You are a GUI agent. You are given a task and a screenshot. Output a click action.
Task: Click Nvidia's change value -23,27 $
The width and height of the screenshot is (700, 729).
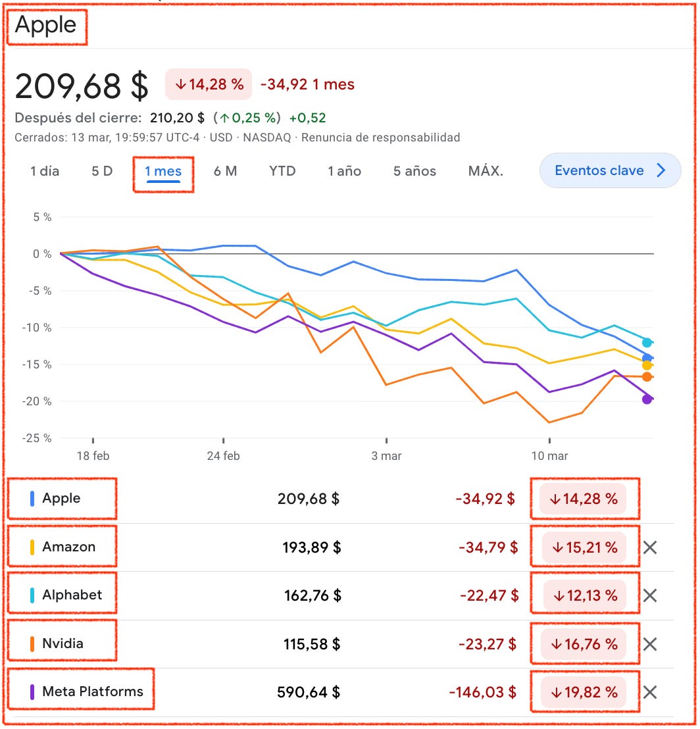tap(487, 644)
